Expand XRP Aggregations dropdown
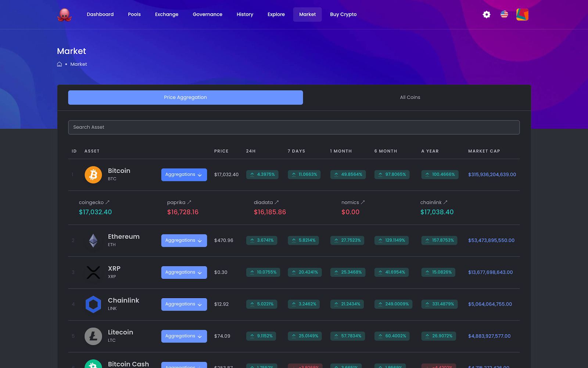Screen dimensions: 588x368 184,272
